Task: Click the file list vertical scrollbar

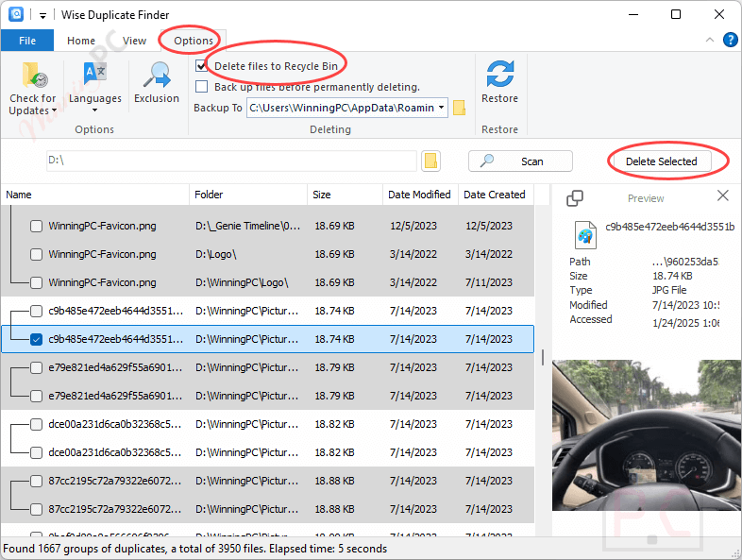Action: click(x=542, y=357)
